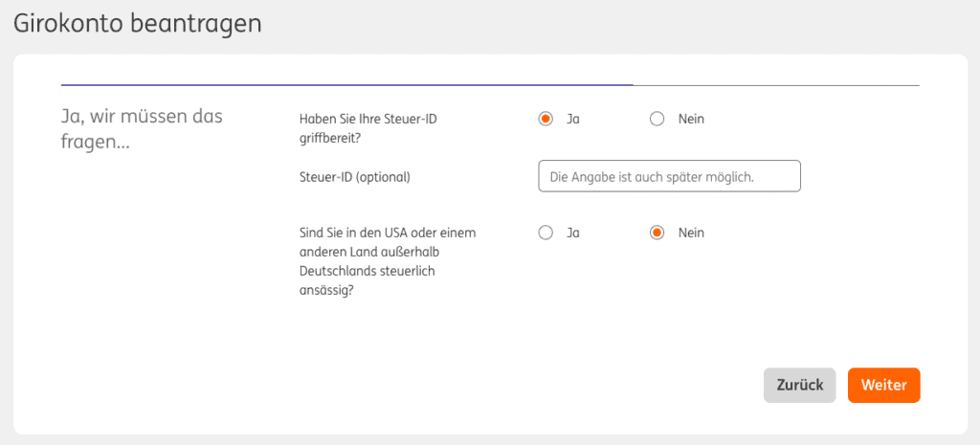The image size is (980, 445).
Task: Click the 'Ja, wir müssen das fragen...' section title
Action: pyautogui.click(x=142, y=130)
